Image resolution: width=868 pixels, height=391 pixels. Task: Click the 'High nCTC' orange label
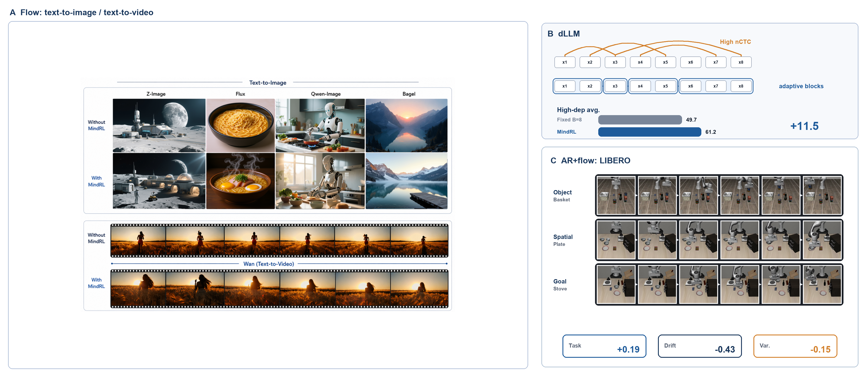pos(735,42)
